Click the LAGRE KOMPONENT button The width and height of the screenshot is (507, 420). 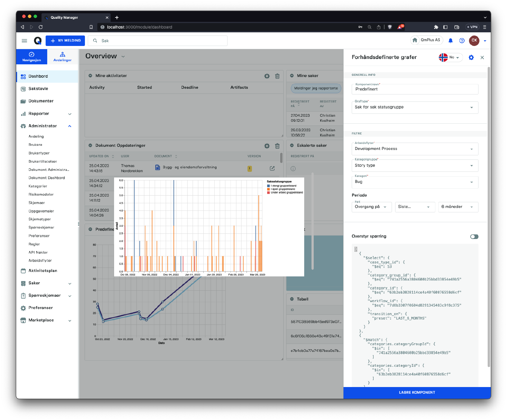point(417,392)
